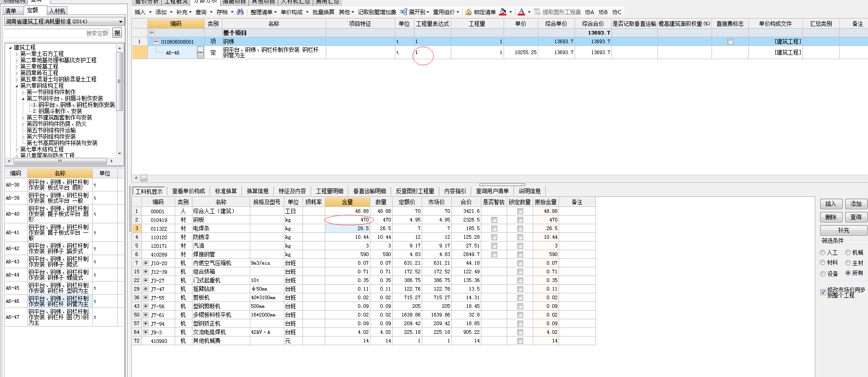Click the 记取别墅增加费 toolbar button
This screenshot has height=377, width=868.
pyautogui.click(x=377, y=12)
